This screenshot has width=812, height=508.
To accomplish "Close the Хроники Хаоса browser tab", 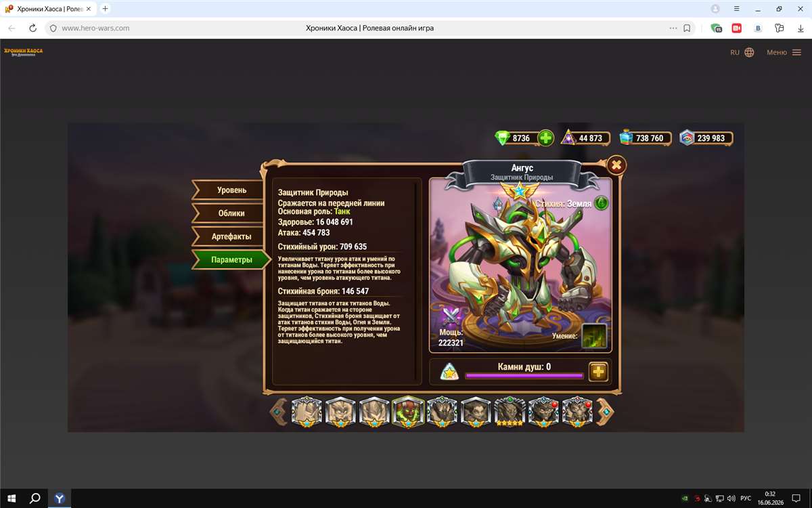I will (89, 9).
